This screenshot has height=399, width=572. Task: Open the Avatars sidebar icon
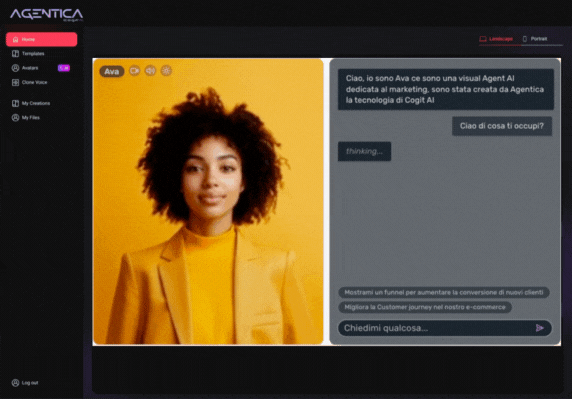coord(15,68)
